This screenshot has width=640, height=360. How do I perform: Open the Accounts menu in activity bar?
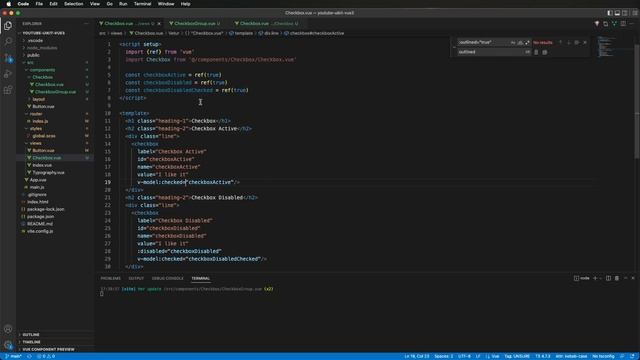pyautogui.click(x=8, y=329)
